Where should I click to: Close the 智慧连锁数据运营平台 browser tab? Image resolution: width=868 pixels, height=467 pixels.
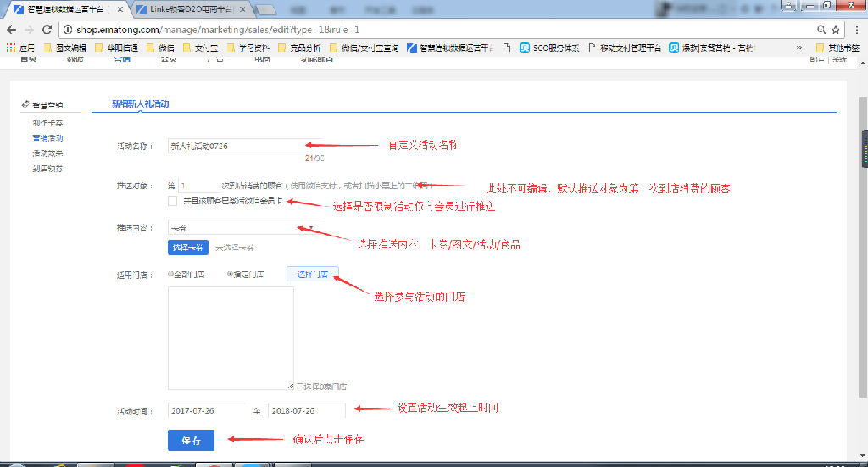120,9
